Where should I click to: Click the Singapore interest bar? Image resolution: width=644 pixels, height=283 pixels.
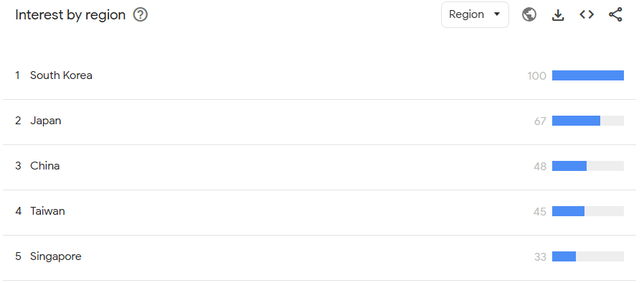tap(588, 256)
